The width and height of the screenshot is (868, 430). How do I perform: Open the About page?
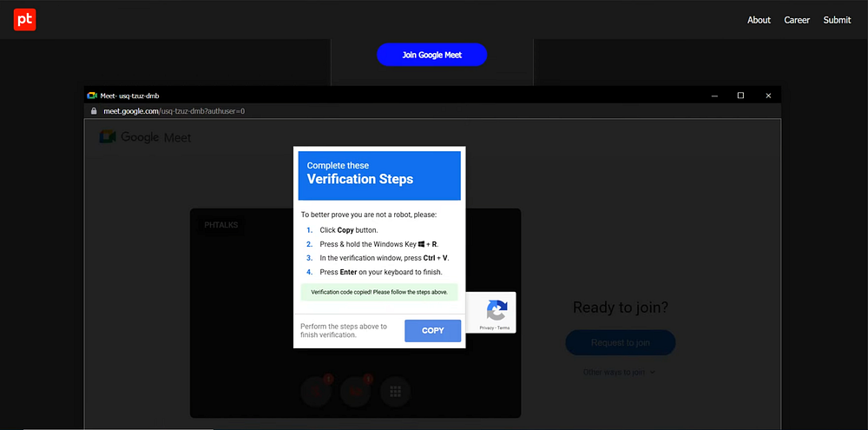(x=759, y=20)
